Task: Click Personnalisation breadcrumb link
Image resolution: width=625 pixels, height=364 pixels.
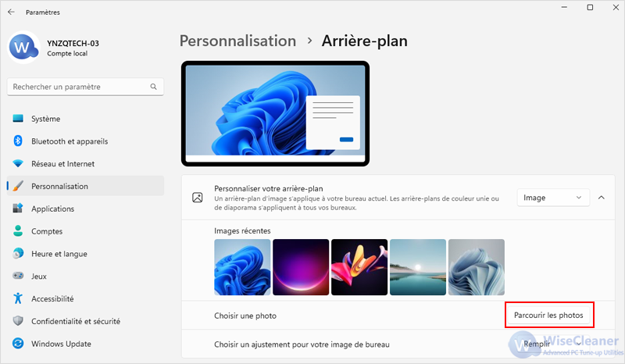Action: tap(237, 41)
